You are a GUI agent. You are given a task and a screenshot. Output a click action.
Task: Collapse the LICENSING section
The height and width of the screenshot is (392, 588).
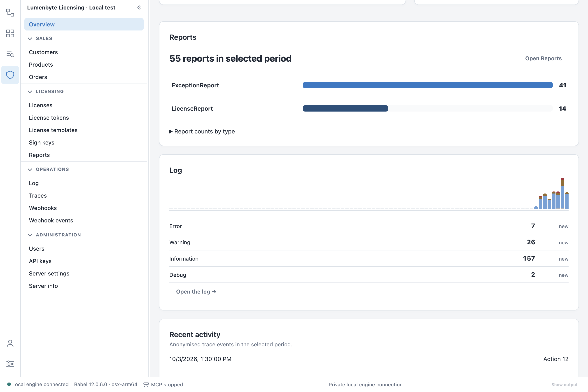point(30,91)
